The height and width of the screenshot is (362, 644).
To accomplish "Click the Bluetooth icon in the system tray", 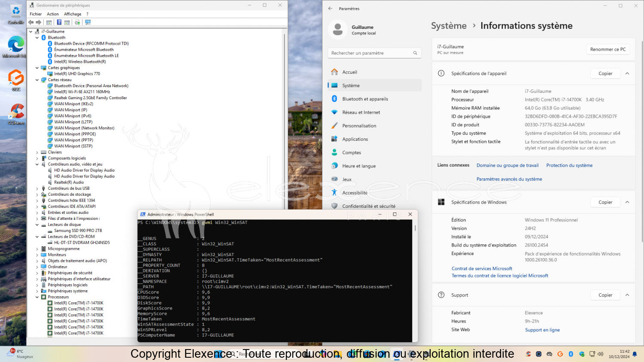I will tap(571, 354).
